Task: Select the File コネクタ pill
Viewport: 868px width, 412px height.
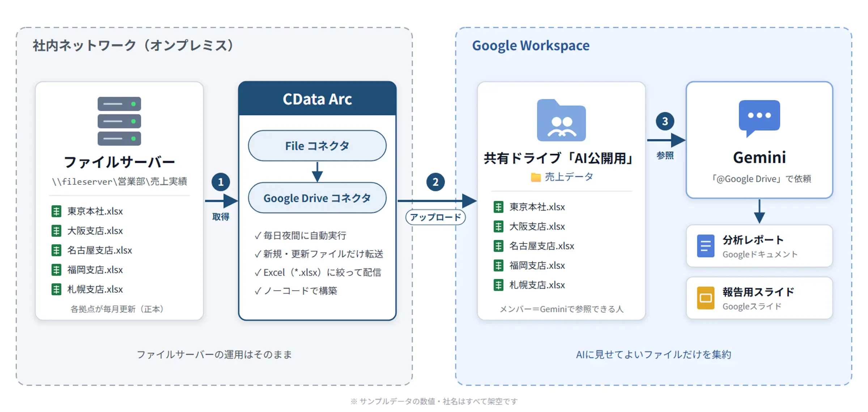Action: [317, 146]
